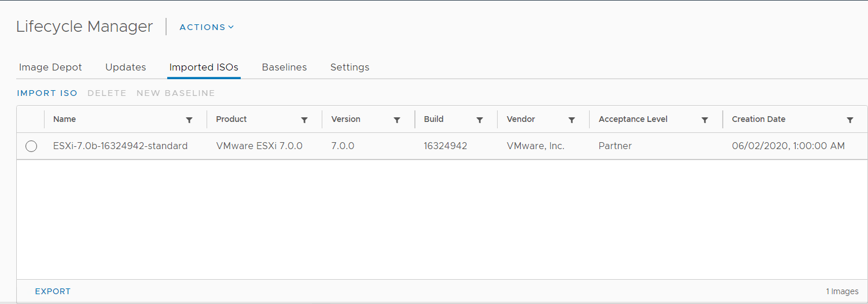
Task: Click the DELETE button
Action: click(107, 93)
